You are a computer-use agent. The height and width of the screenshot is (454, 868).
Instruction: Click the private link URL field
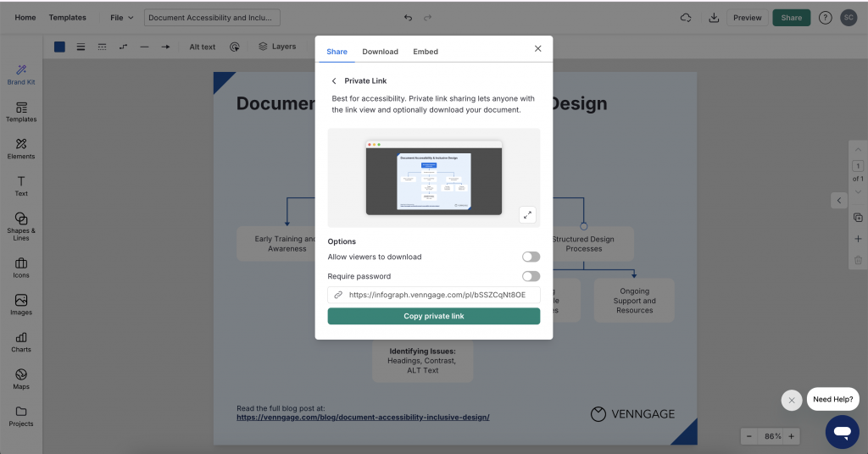click(x=433, y=295)
